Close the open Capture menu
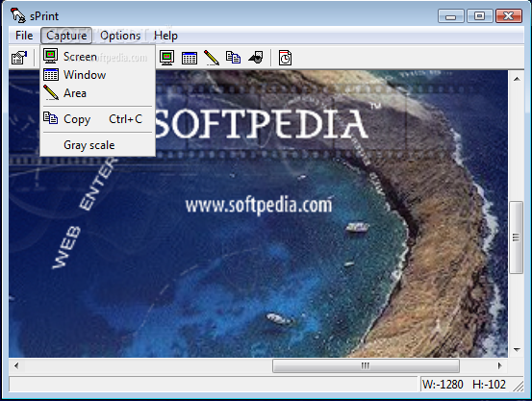532x401 pixels. (x=66, y=36)
